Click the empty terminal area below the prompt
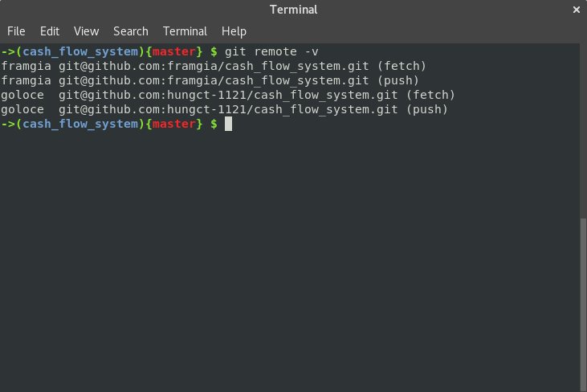This screenshot has width=587, height=392. pyautogui.click(x=289, y=257)
